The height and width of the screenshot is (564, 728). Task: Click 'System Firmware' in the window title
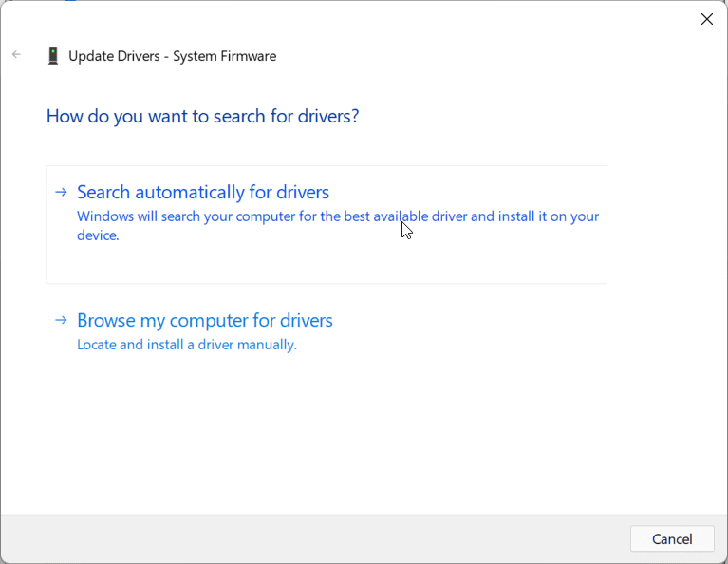[225, 56]
